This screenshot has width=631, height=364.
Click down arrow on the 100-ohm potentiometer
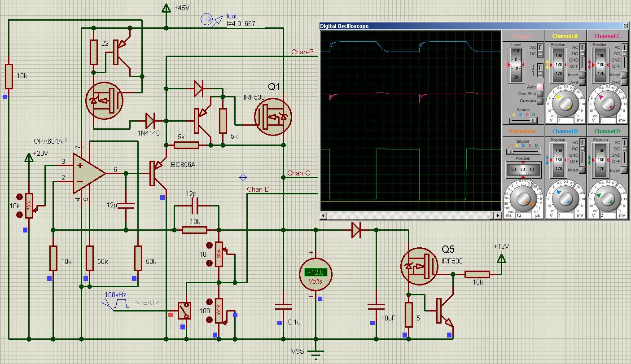[209, 320]
